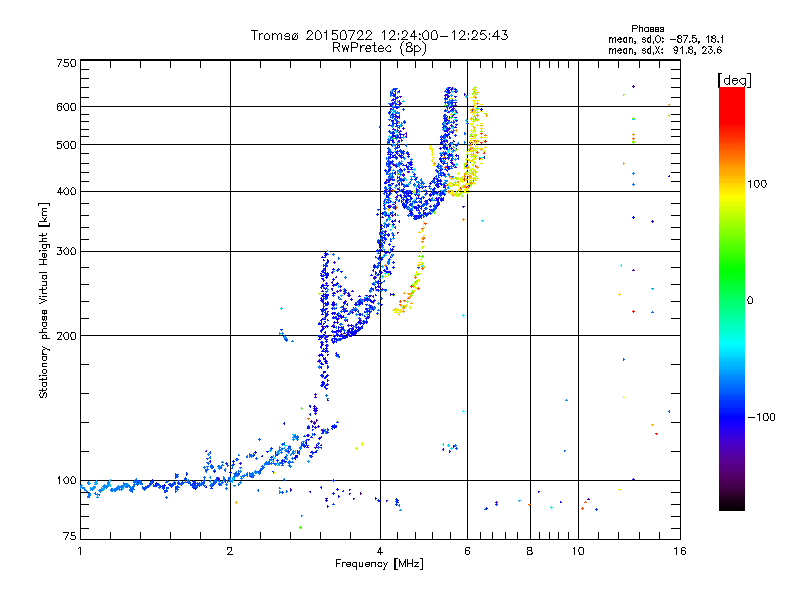The height and width of the screenshot is (600, 800).
Task: Click the 'mean, sd,O: -87.5, 18.1' text
Action: [x=666, y=39]
